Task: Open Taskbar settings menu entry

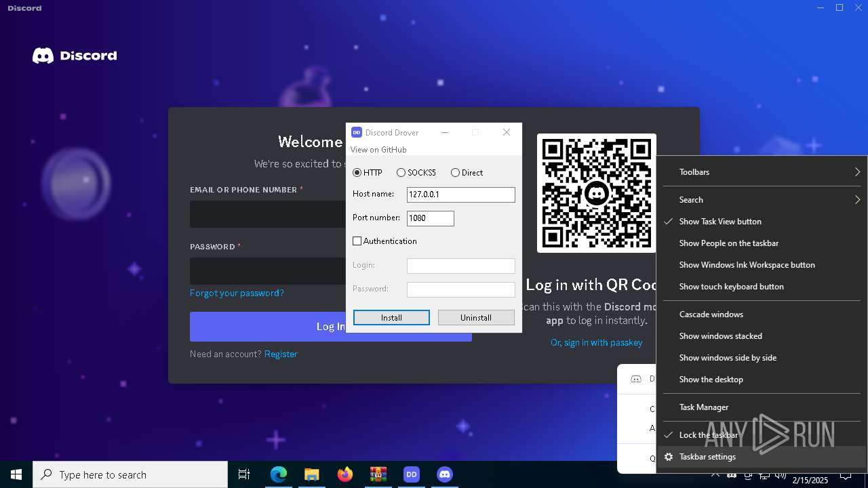Action: [x=762, y=457]
